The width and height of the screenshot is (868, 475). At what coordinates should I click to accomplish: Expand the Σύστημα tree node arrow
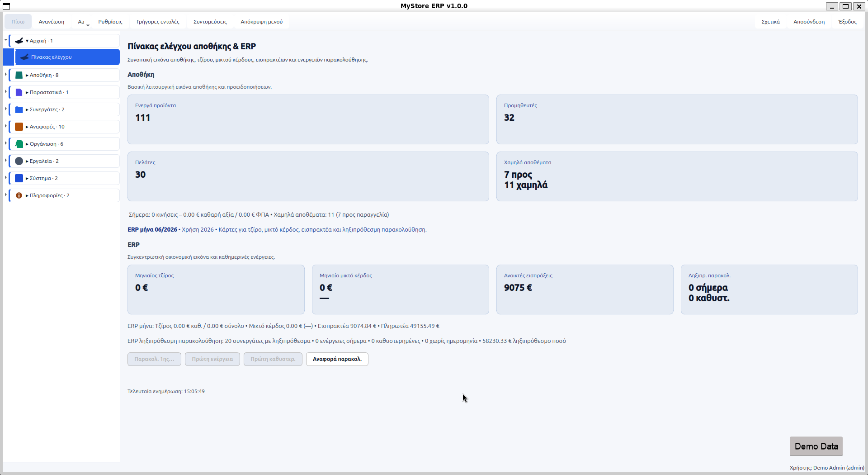click(x=6, y=177)
